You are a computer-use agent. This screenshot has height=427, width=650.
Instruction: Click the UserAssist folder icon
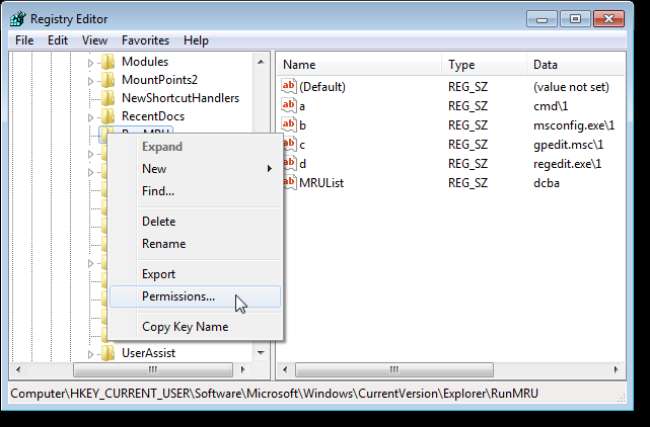(x=108, y=353)
